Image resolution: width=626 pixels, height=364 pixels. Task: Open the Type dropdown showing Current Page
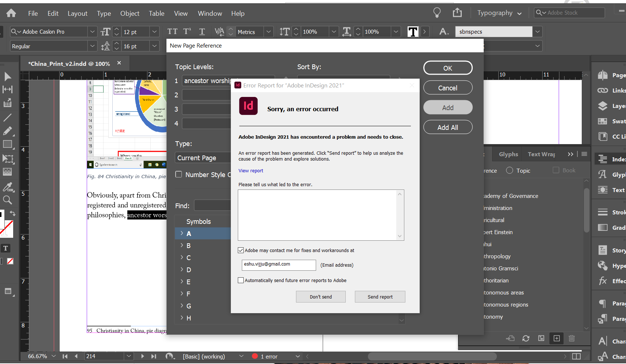(203, 157)
